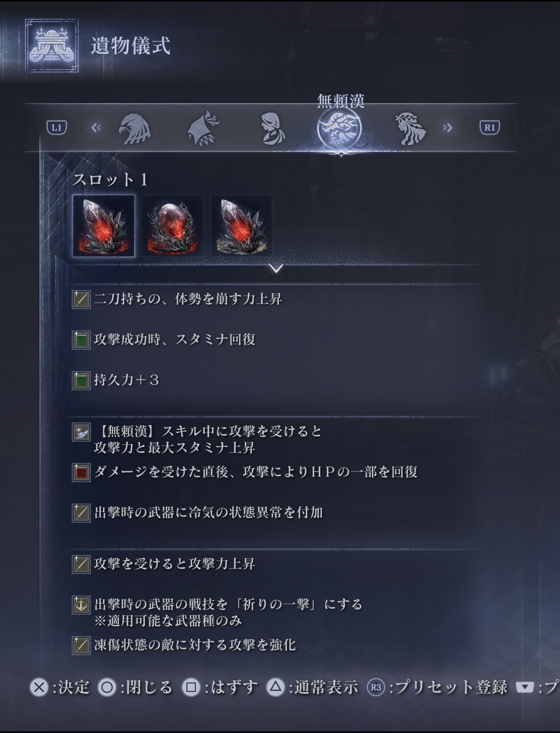The height and width of the screenshot is (733, 560).
Task: Click the weapon-art icon beside 祈りの一撃 effect
Action: 81,605
